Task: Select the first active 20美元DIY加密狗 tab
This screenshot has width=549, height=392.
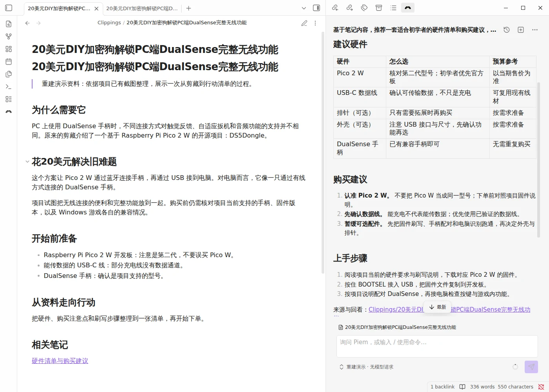Action: click(x=59, y=8)
